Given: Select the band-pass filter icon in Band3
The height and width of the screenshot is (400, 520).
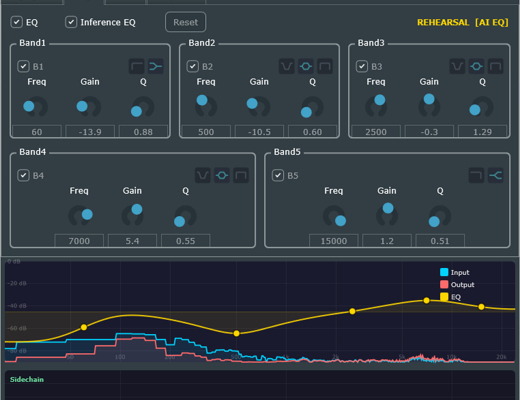Looking at the screenshot, I should (496, 66).
